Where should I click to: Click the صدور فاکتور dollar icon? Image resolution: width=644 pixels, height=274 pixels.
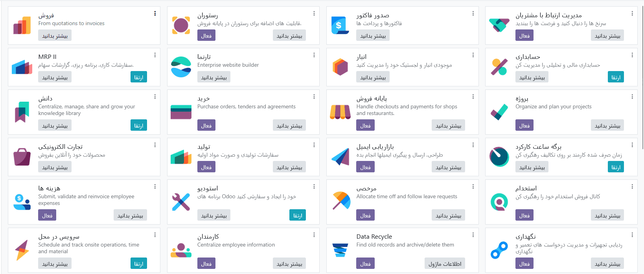pyautogui.click(x=340, y=24)
